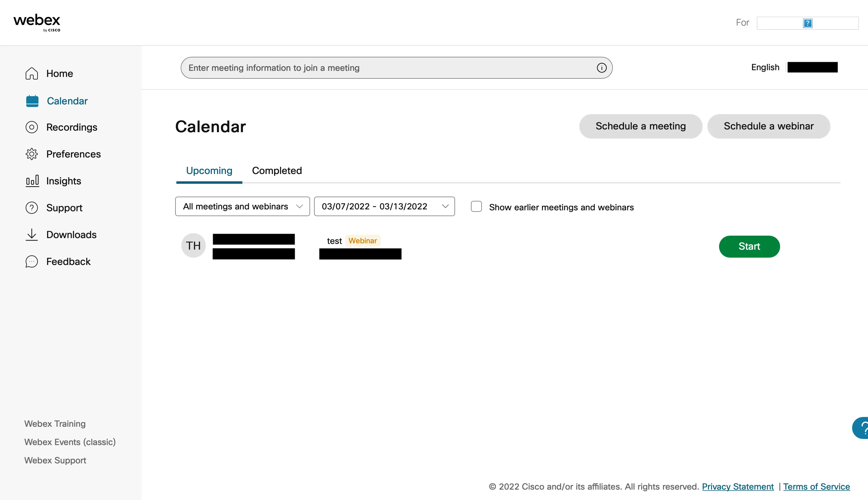This screenshot has width=868, height=500.
Task: Select the Upcoming tab
Action: [x=209, y=170]
